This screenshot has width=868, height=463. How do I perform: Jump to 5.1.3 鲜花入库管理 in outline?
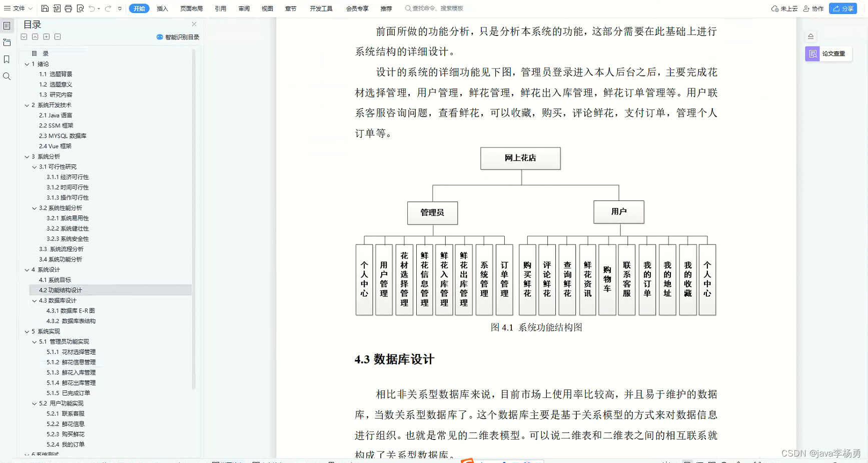click(71, 372)
